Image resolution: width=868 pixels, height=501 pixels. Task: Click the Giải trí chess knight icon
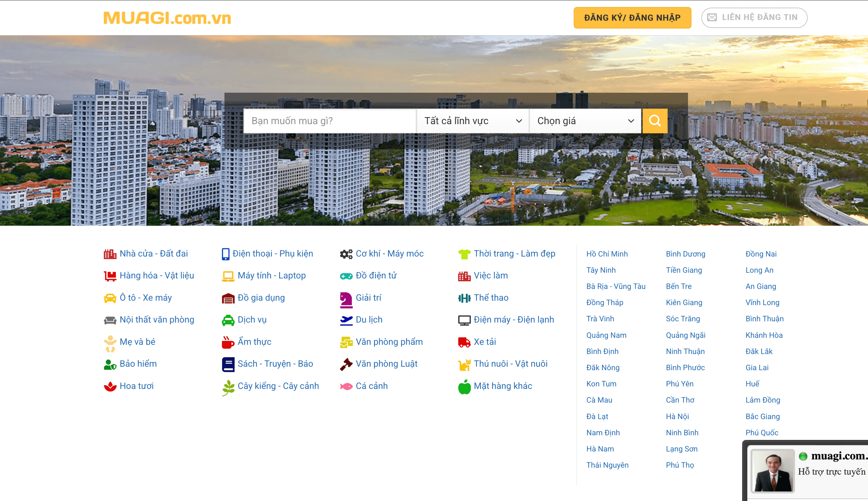point(346,300)
